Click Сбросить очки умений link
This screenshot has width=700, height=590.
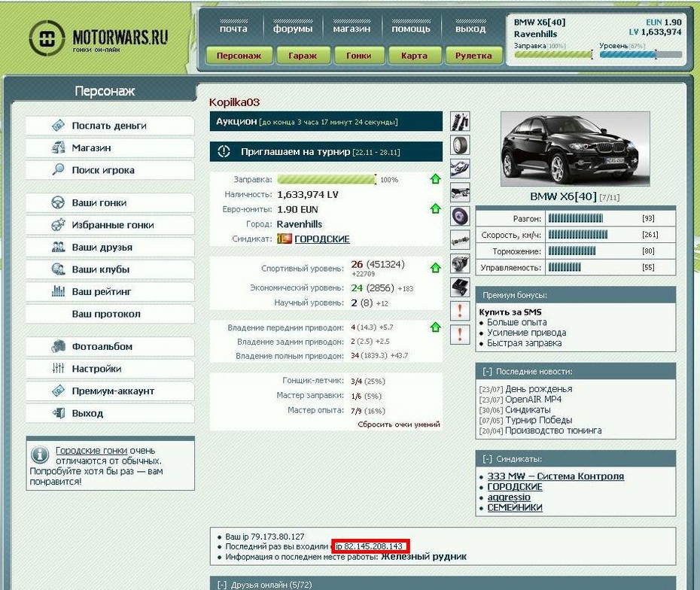pyautogui.click(x=399, y=424)
